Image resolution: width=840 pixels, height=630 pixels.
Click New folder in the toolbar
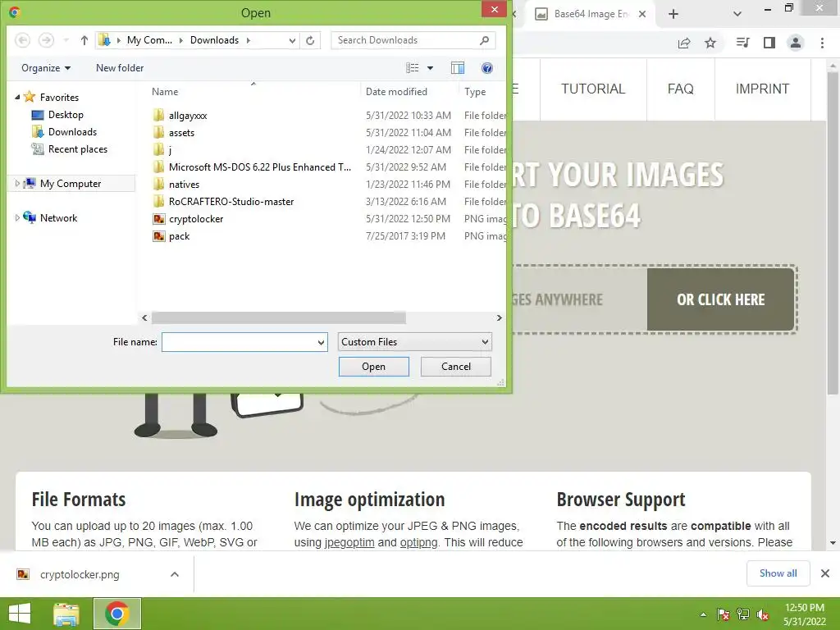click(120, 68)
